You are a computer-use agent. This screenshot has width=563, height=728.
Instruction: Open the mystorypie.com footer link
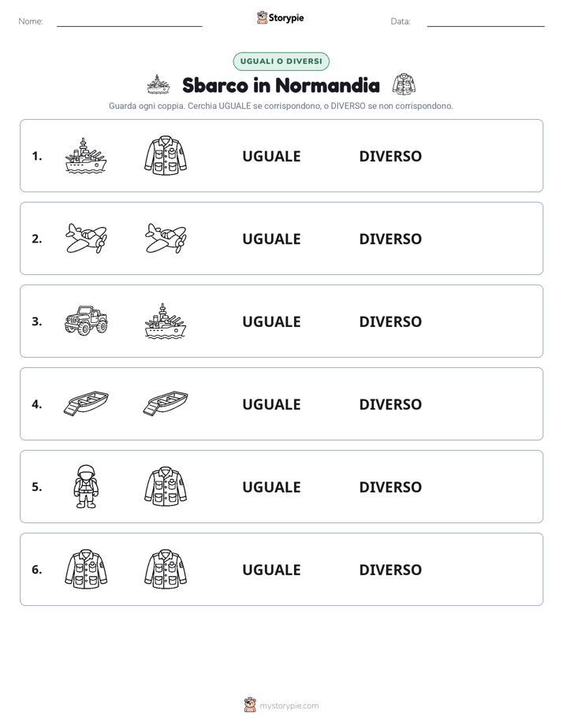click(289, 706)
